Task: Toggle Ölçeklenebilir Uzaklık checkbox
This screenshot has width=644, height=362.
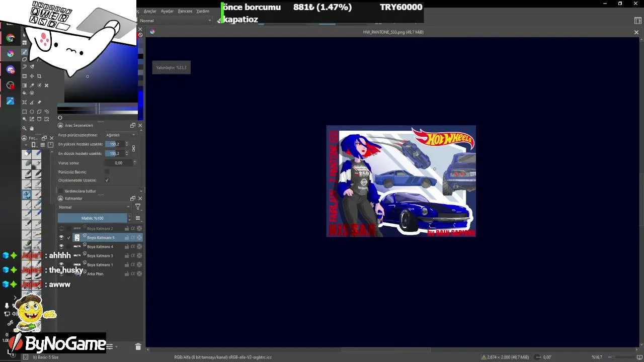Action: click(107, 180)
